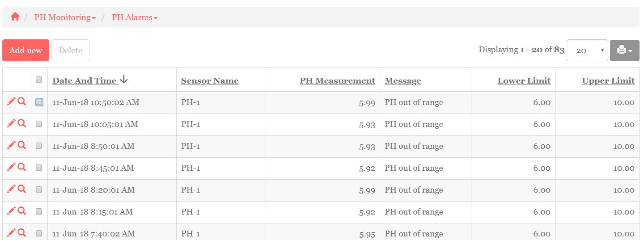Toggle the select-all checkbox in header
The width and height of the screenshot is (644, 240).
coord(39,80)
